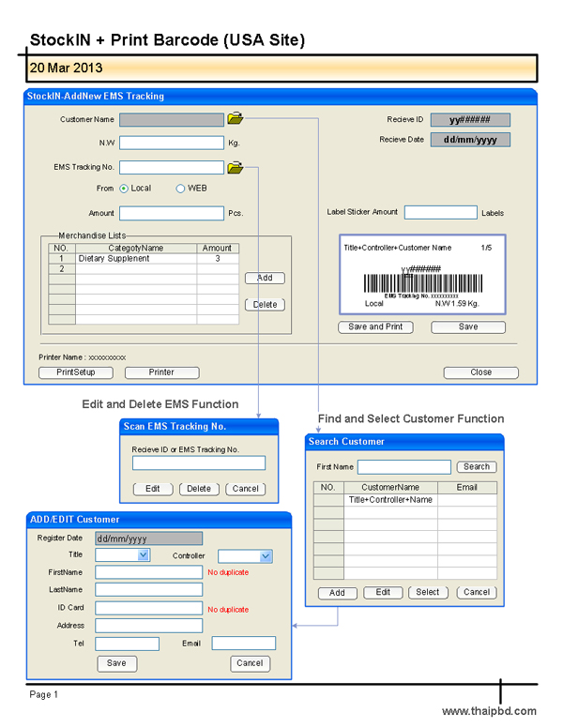The width and height of the screenshot is (563, 728).
Task: Click Amount column header in Merchandise Lists
Action: (217, 249)
